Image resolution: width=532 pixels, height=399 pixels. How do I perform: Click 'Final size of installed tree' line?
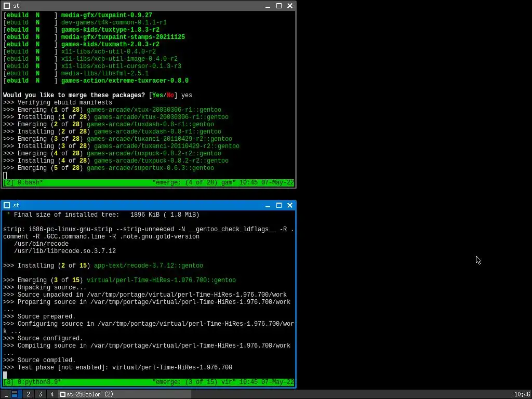[103, 215]
